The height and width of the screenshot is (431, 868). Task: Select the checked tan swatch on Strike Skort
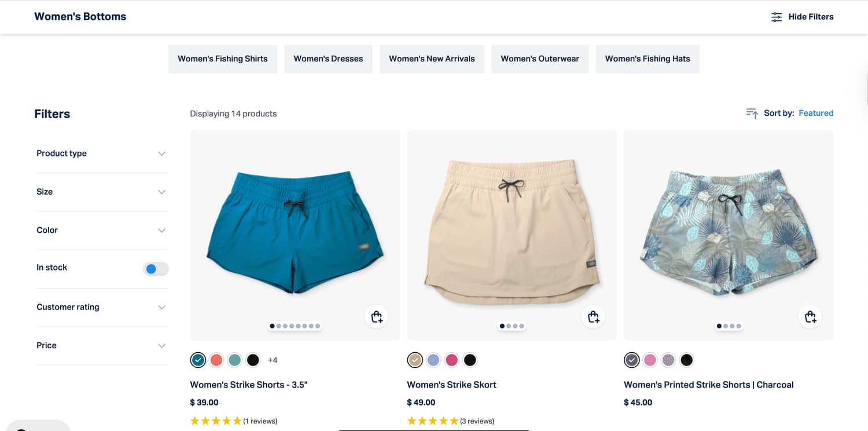coord(415,360)
